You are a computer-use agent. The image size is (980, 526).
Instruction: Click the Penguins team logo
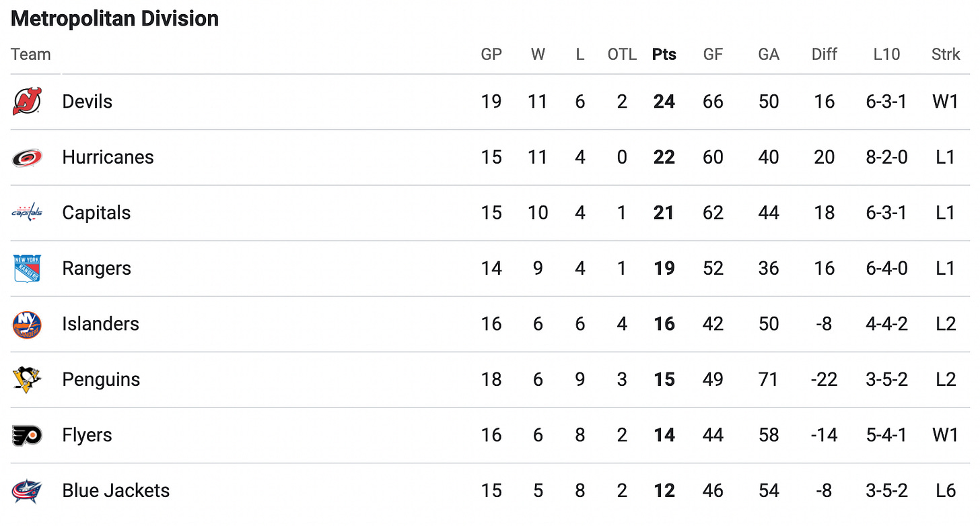click(x=27, y=380)
